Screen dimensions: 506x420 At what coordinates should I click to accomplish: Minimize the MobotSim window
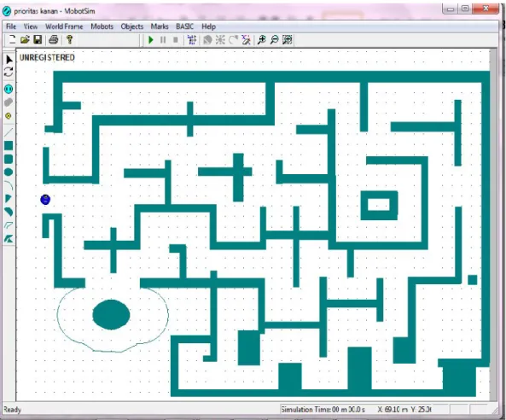(x=451, y=9)
